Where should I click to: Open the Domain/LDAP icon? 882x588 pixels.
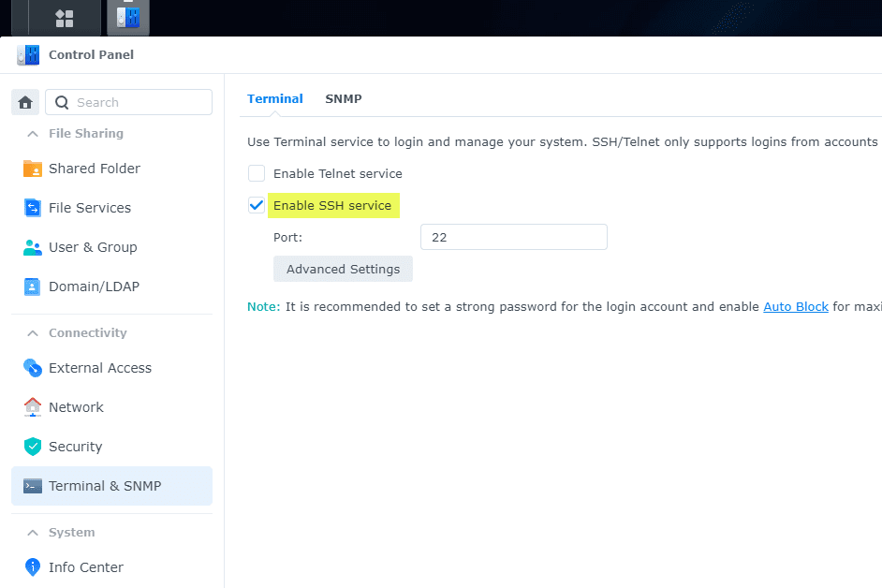33,287
